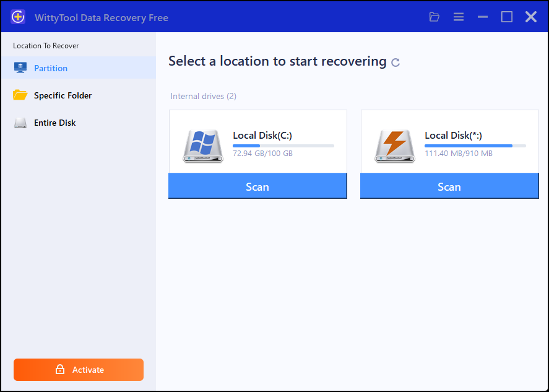Switch to the Specific Folder recovery mode
The height and width of the screenshot is (392, 549).
coord(63,95)
